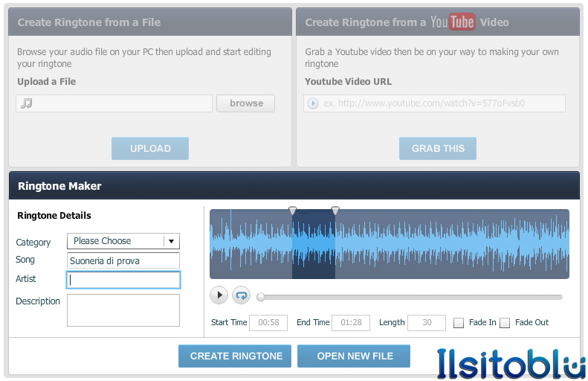Click the 'Fade Out' label text
This screenshot has width=588, height=381.
[x=532, y=322]
